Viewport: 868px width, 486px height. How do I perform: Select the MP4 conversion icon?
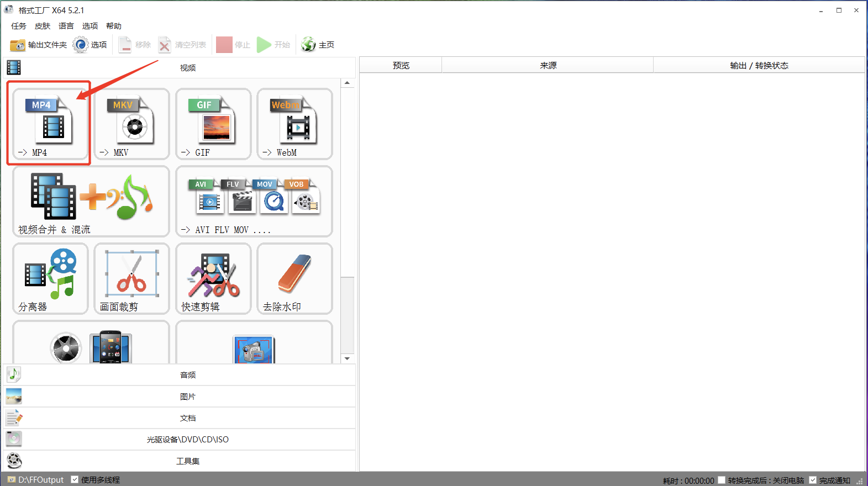coord(50,124)
